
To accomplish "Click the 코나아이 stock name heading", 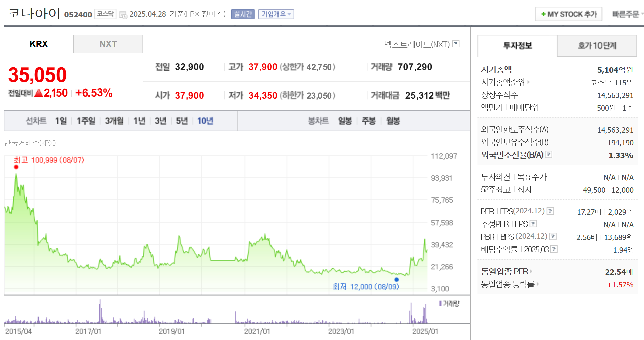I will pyautogui.click(x=34, y=13).
